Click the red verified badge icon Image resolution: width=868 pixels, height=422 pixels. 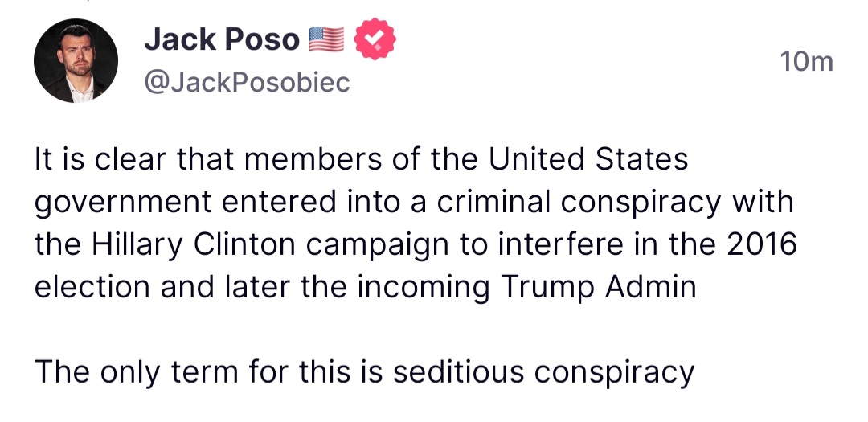pos(375,39)
